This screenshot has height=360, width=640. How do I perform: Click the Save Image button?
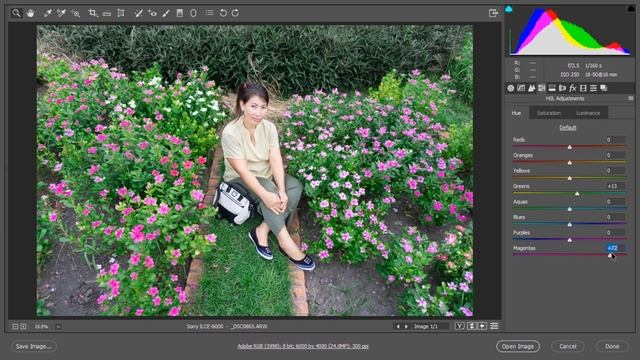pos(33,346)
